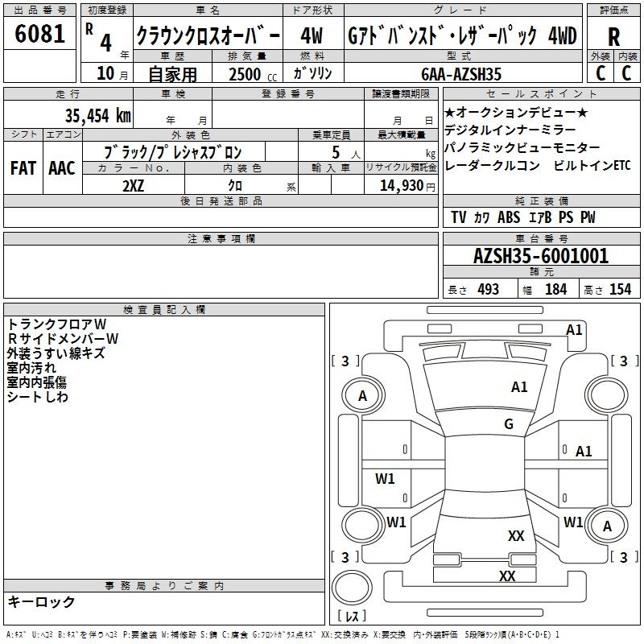Select the XX mark below the rear bumper
Viewport: 644px width, 644px height.
[506, 576]
